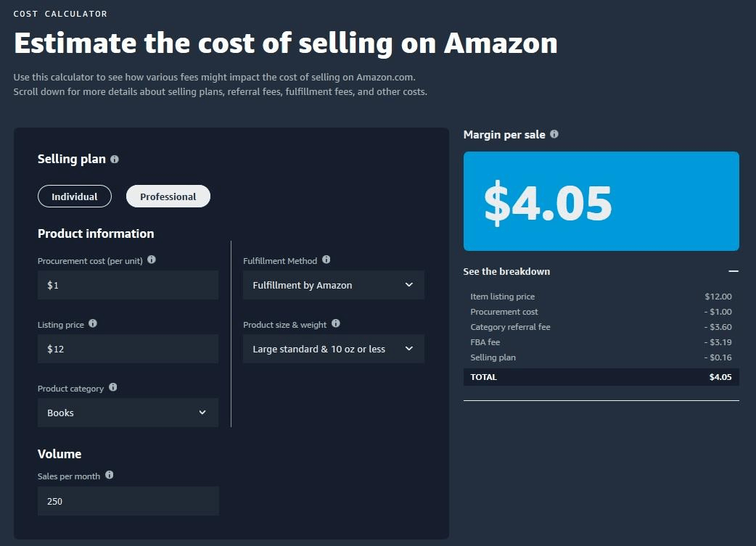Switch fulfillment to Fulfillment by Amazon option

333,284
